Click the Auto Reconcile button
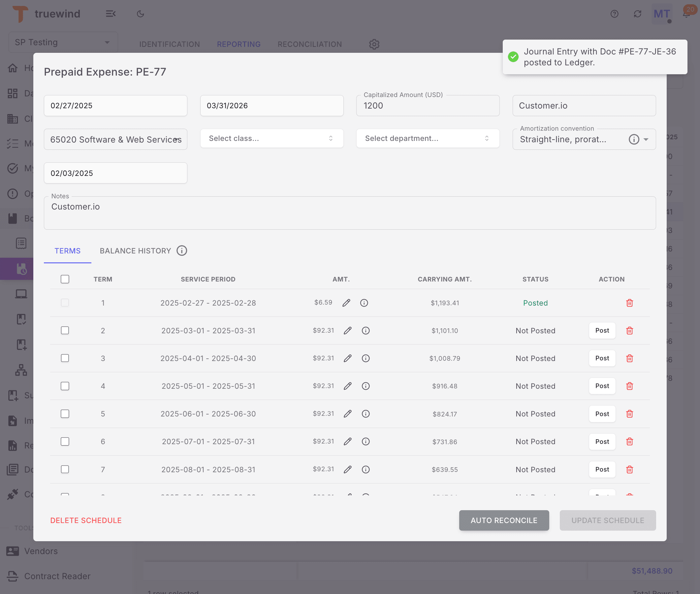 pyautogui.click(x=503, y=520)
